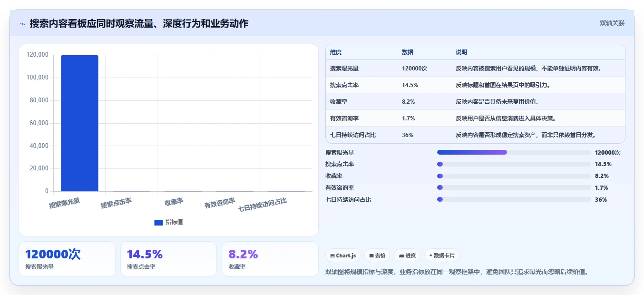Click the purple 8.2% 收藏率 data card

click(x=270, y=259)
